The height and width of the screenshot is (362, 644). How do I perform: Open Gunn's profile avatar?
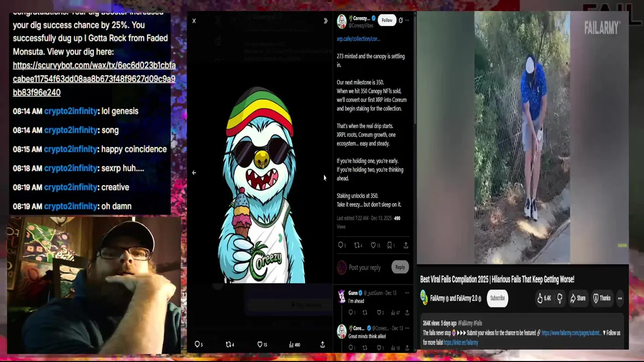[x=342, y=296]
